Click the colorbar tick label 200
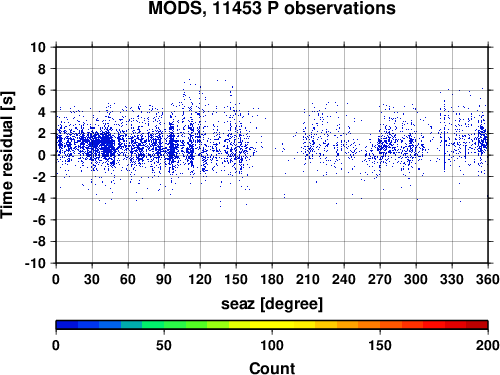This screenshot has height=375, width=500. click(x=488, y=345)
